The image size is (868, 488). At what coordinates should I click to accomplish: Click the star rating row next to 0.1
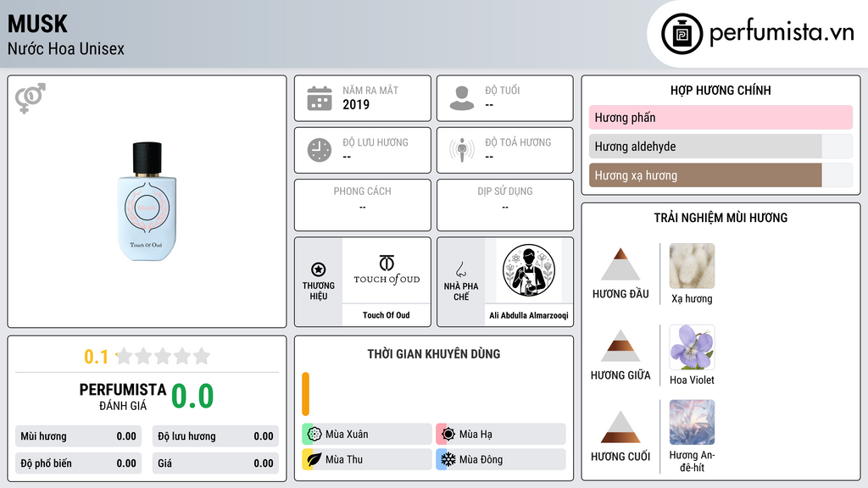click(x=163, y=357)
